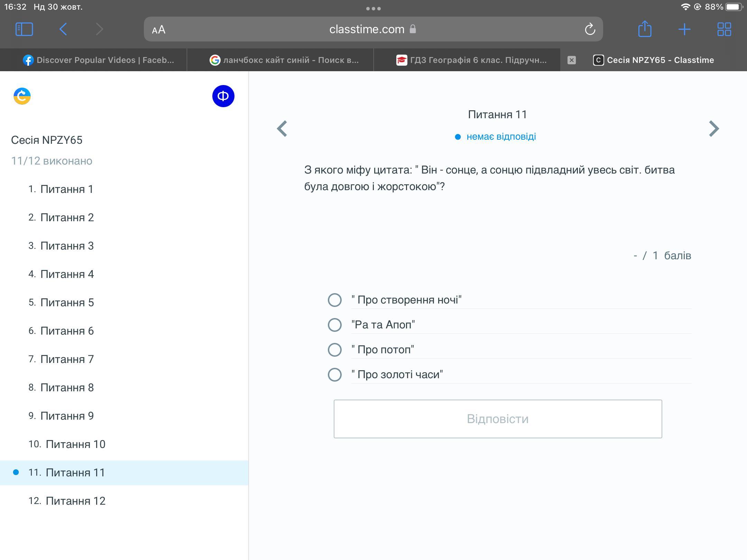The width and height of the screenshot is (747, 560).
Task: Go to next question with right chevron
Action: [714, 129]
